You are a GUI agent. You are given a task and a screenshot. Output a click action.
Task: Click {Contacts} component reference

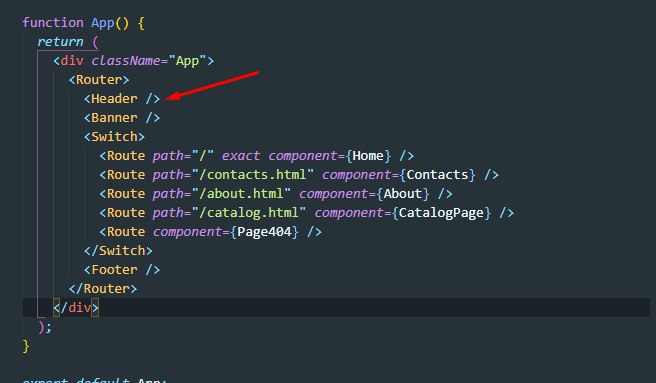[x=438, y=175]
